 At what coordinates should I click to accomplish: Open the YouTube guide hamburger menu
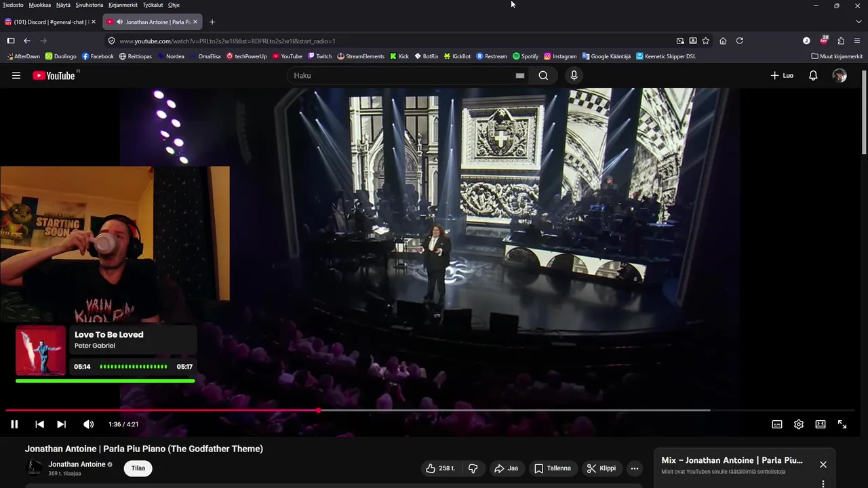coord(16,75)
